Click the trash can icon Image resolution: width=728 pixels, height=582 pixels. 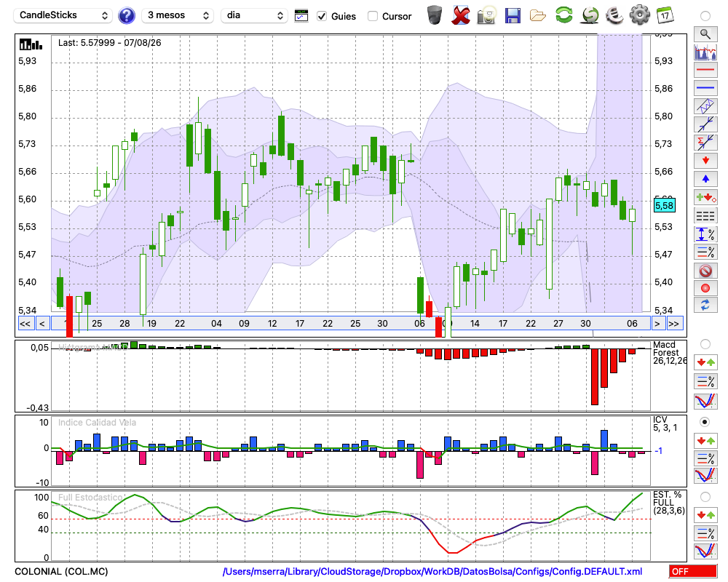click(x=435, y=15)
